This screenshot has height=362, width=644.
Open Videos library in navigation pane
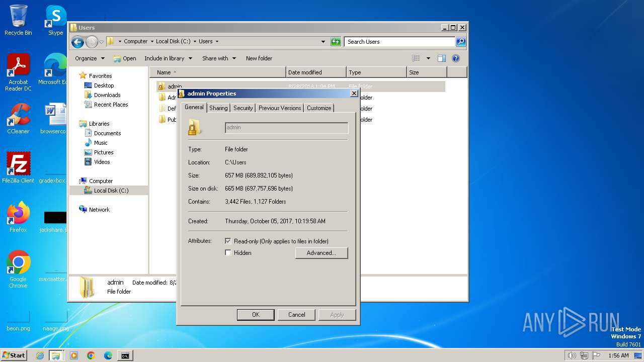click(x=102, y=162)
